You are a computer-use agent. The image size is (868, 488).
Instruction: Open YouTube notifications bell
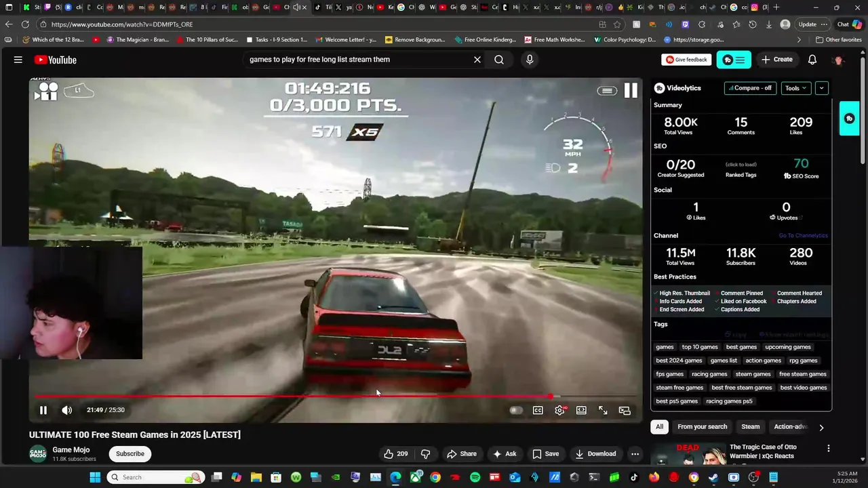click(x=812, y=60)
